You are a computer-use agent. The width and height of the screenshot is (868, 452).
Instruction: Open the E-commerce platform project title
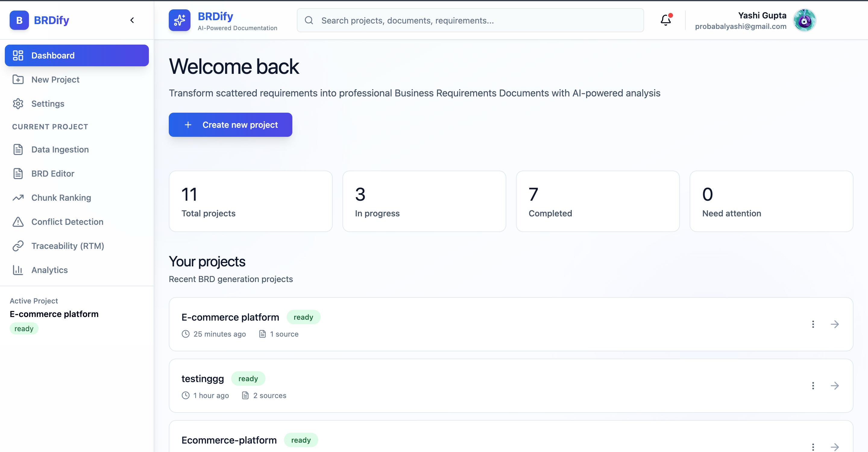click(230, 317)
